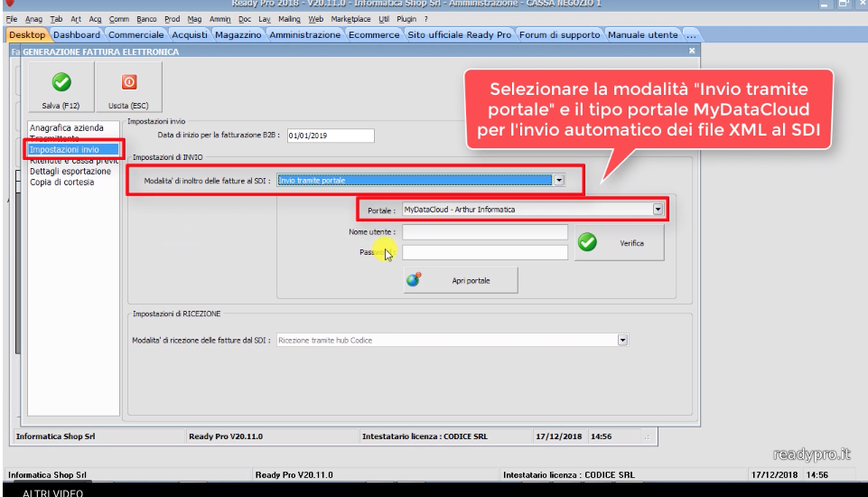
Task: Click the red Uscita (ESC) power icon
Action: point(129,82)
